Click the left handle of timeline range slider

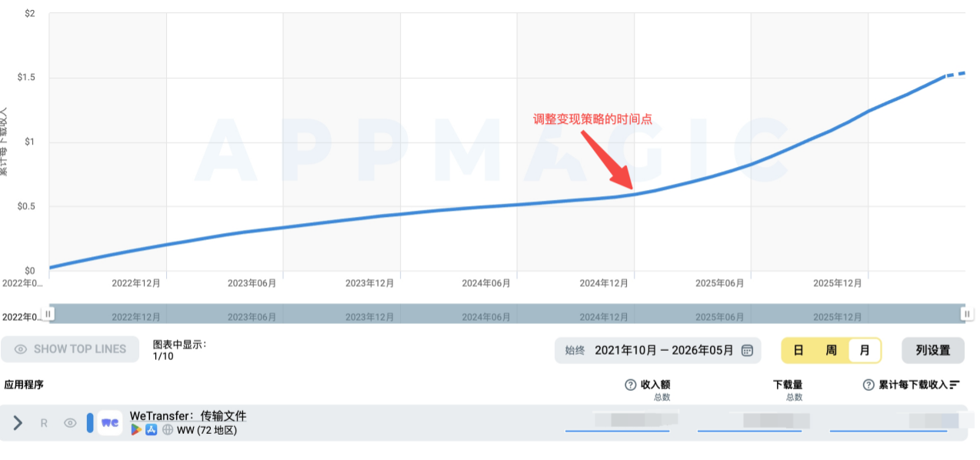click(48, 313)
